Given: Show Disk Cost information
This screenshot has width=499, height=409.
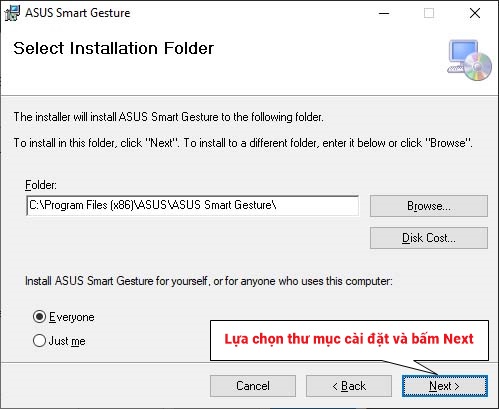Looking at the screenshot, I should tap(429, 238).
